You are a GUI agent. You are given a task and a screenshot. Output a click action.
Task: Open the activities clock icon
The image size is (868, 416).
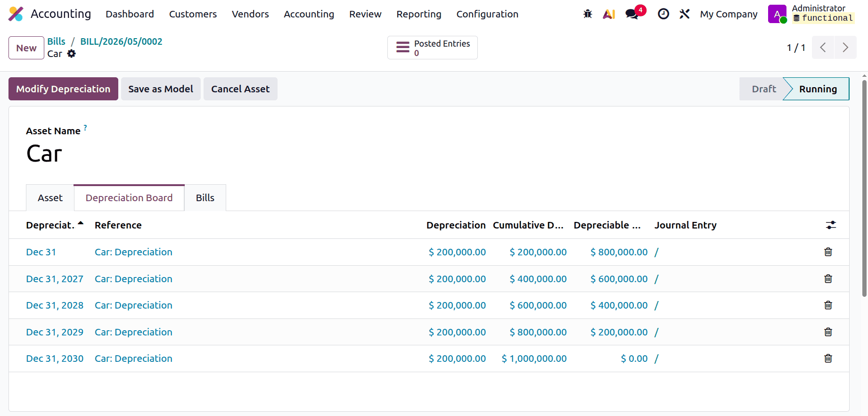[x=663, y=14]
